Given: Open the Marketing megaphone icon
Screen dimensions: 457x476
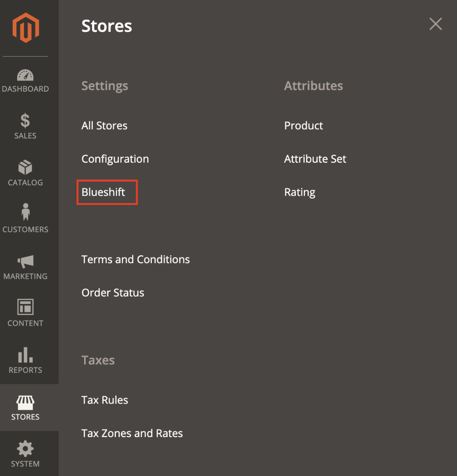Looking at the screenshot, I should tap(26, 261).
